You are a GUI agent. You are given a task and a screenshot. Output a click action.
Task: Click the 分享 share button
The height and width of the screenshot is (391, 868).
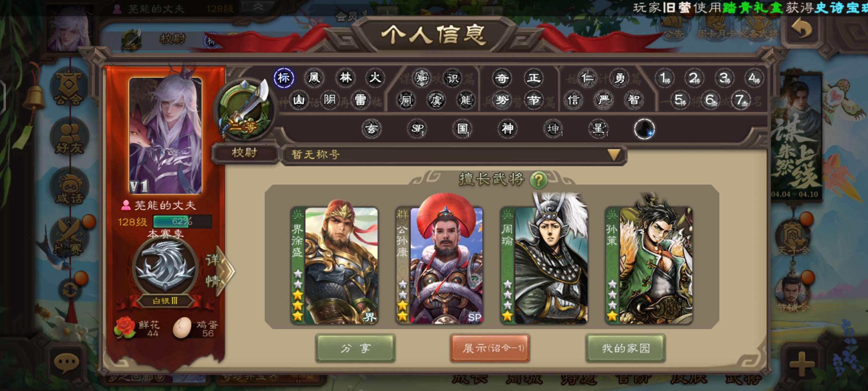tap(356, 348)
